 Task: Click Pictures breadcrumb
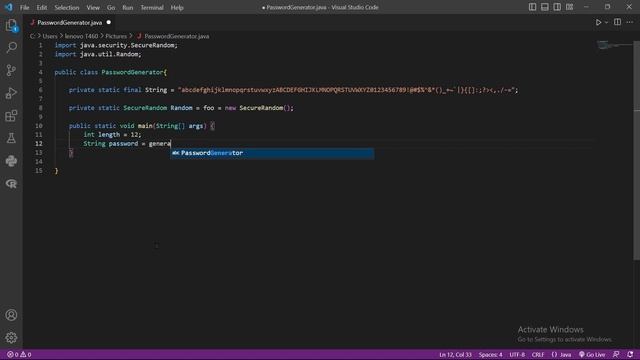pos(116,36)
